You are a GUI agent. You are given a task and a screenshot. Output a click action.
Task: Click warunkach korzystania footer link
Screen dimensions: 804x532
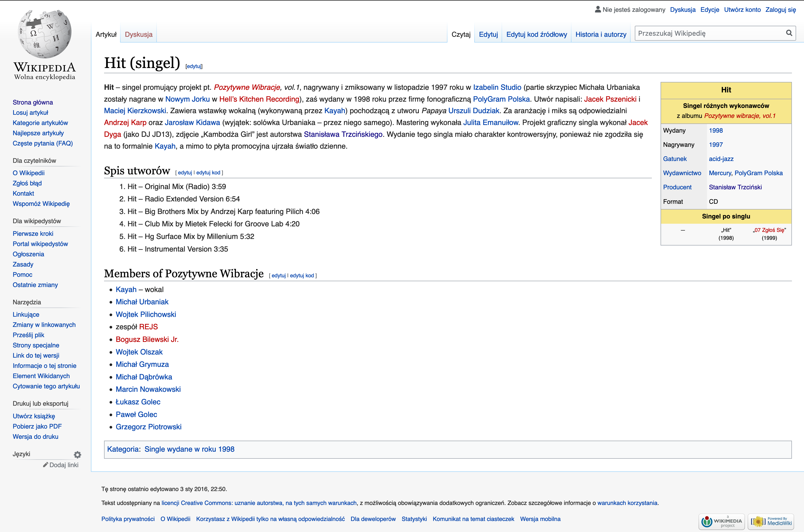(x=627, y=503)
